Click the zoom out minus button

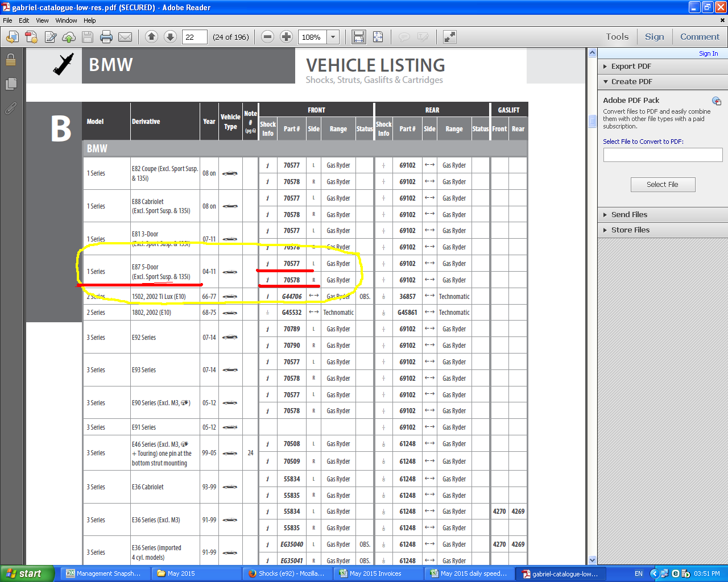pos(267,37)
